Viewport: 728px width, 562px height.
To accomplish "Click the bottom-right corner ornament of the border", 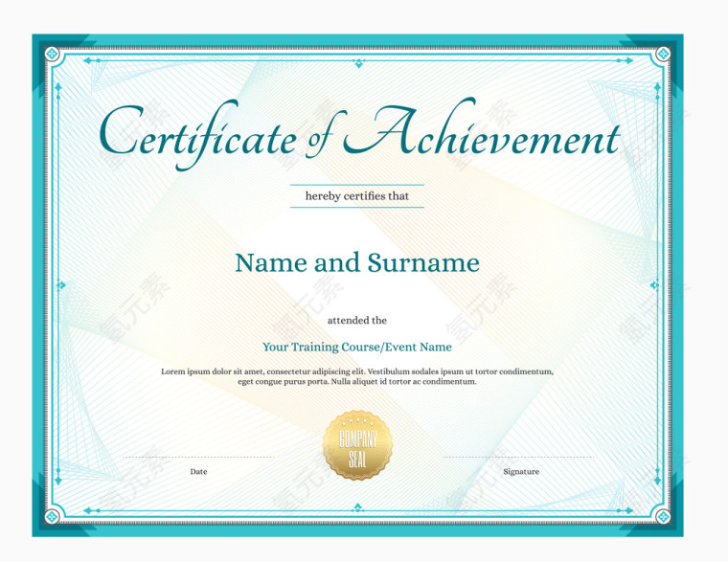I will click(x=663, y=517).
